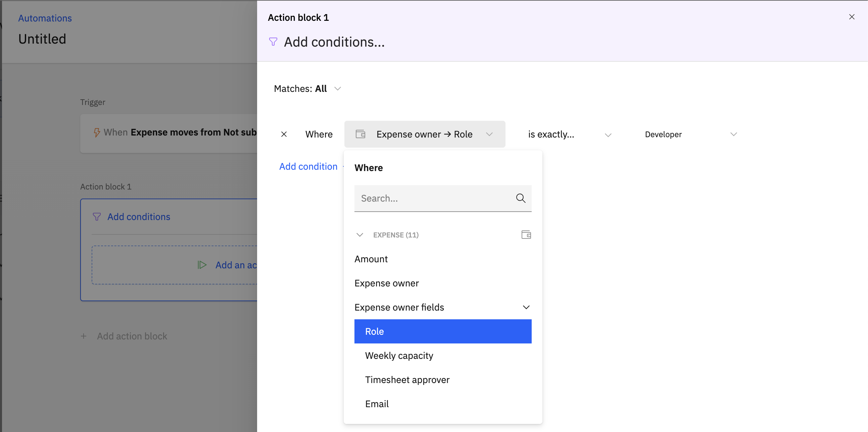Remove the condition with the X icon
This screenshot has width=868, height=432.
point(284,134)
